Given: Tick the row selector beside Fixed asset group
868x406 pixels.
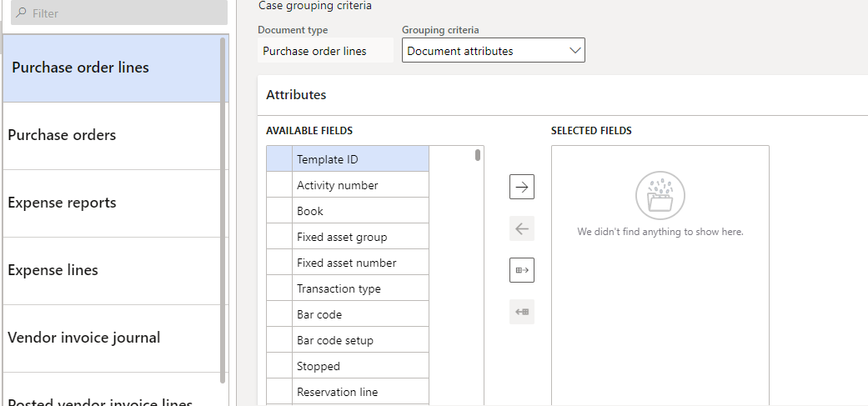Looking at the screenshot, I should pos(279,237).
